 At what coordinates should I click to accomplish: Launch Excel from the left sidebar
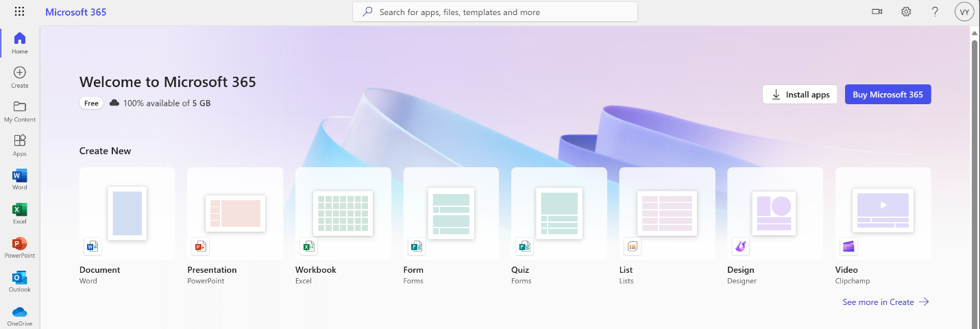point(20,214)
